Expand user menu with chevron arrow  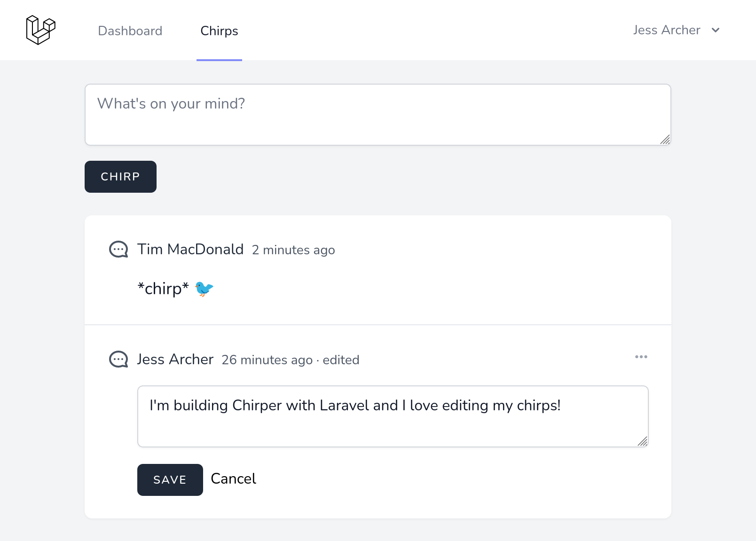[716, 31]
